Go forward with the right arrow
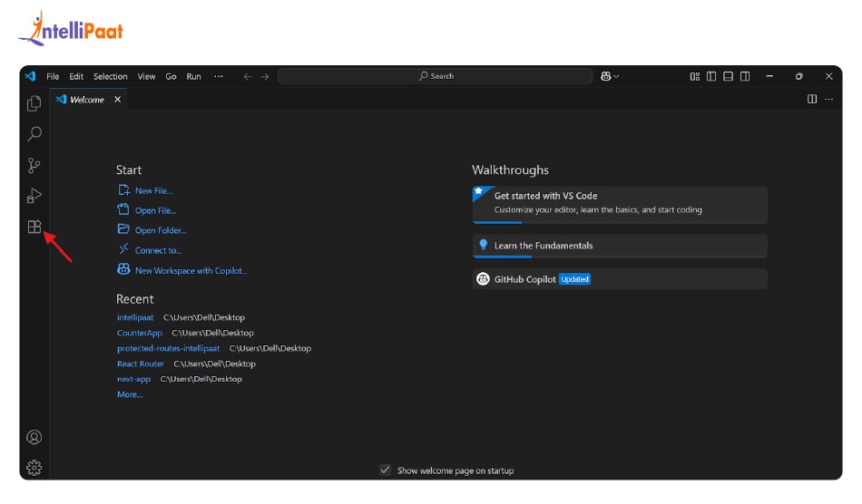 tap(265, 76)
